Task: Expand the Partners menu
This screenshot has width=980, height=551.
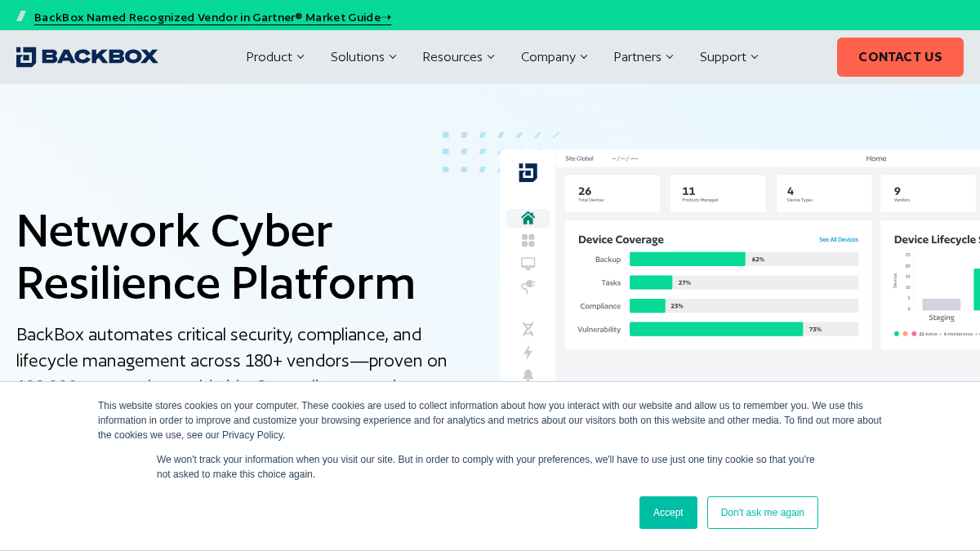Action: [x=644, y=57]
